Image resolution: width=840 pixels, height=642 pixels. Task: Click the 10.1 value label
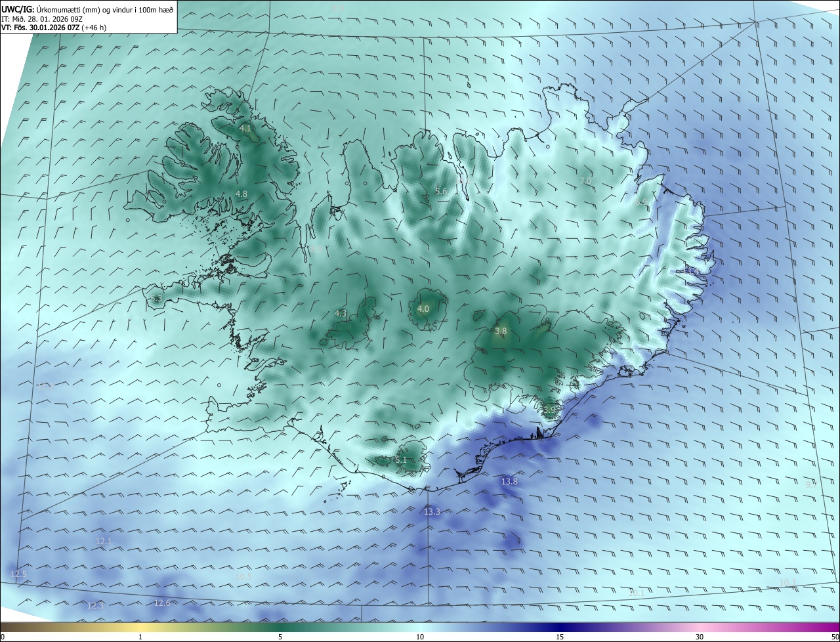tap(637, 593)
